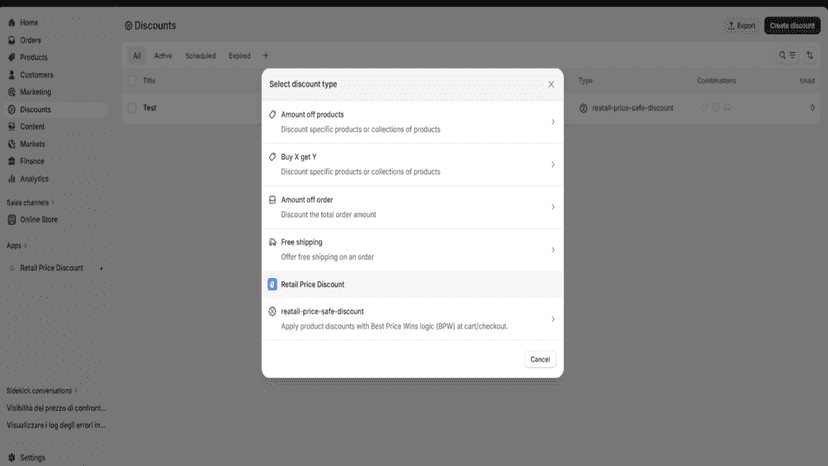The image size is (828, 466).
Task: Toggle the checkbox for the Test discount
Action: [x=132, y=108]
